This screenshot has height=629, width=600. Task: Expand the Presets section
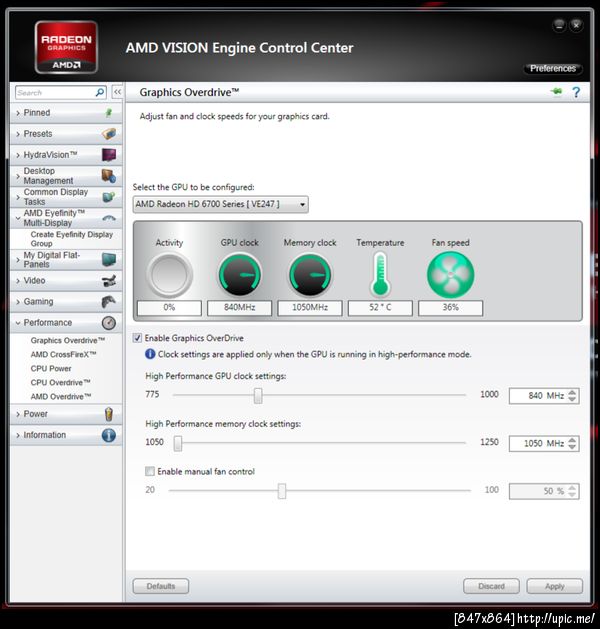coord(18,134)
